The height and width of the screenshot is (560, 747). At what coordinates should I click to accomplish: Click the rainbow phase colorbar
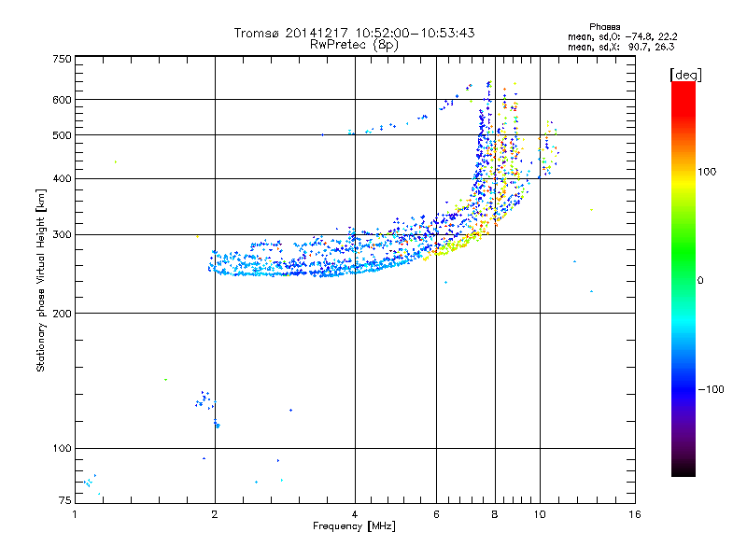pyautogui.click(x=684, y=279)
